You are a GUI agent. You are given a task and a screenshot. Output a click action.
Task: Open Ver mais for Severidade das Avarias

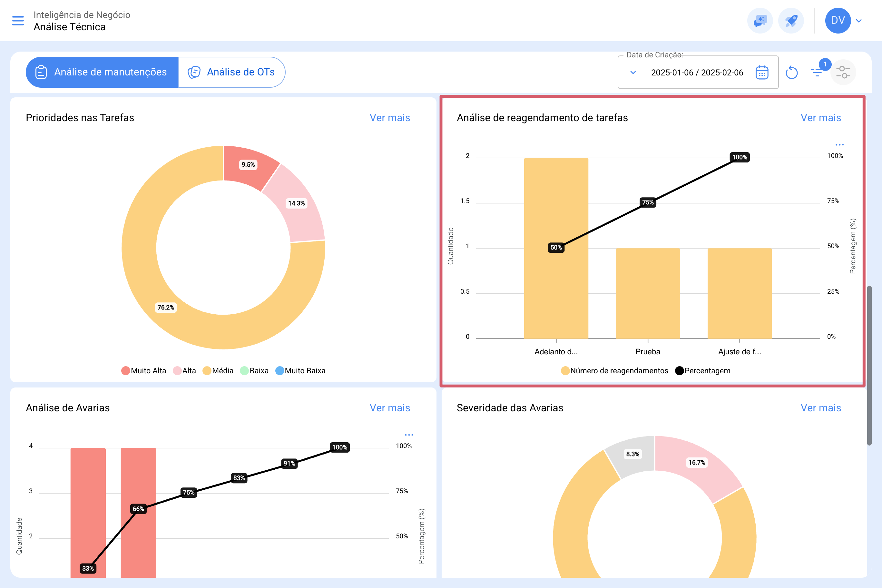point(820,408)
